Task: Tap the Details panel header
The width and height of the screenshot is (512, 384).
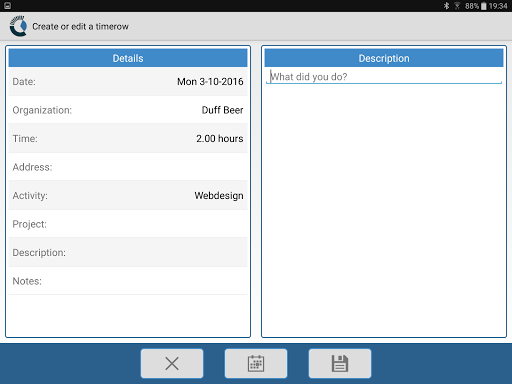Action: coord(128,58)
